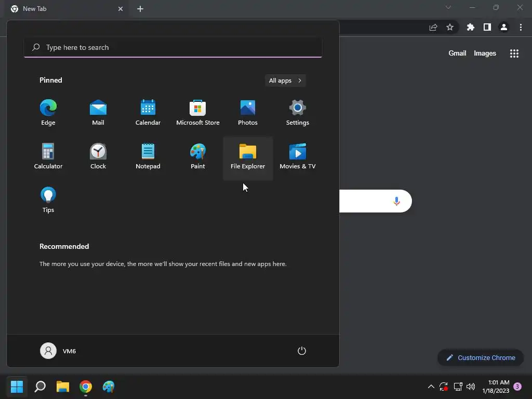Open Settings from the Start menu
The width and height of the screenshot is (532, 399).
(298, 113)
